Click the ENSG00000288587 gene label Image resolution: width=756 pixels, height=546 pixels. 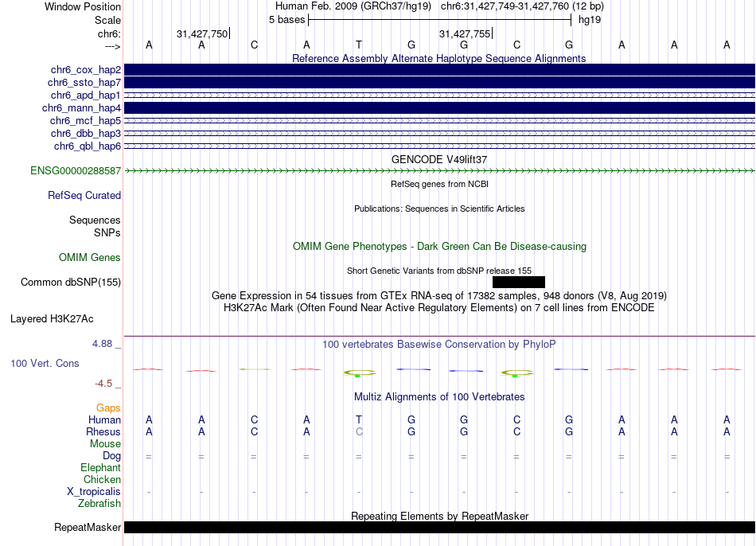click(x=76, y=171)
